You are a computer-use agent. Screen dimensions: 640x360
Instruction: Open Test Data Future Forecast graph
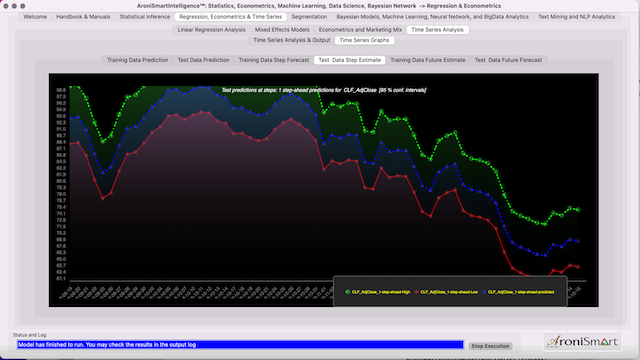click(x=508, y=60)
